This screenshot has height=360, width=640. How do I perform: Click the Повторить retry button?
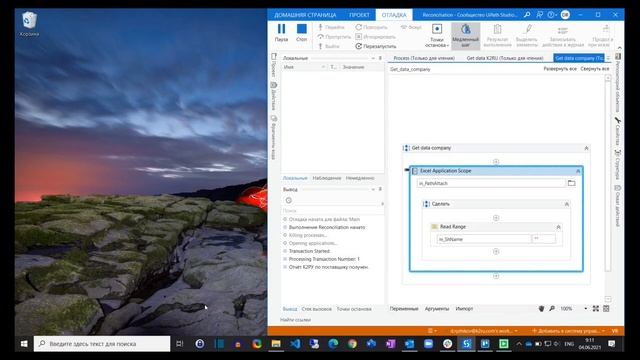371,27
